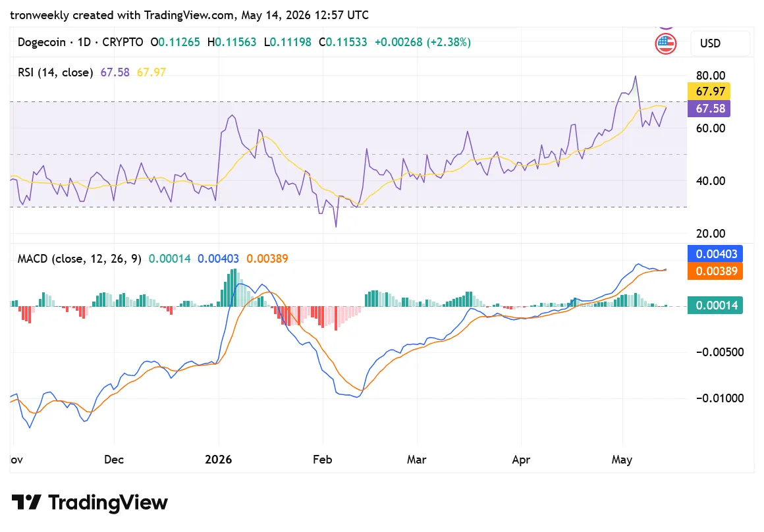Click the orange 0.00389 MACD legend value
Screen dimensions: 764x532
[267, 259]
